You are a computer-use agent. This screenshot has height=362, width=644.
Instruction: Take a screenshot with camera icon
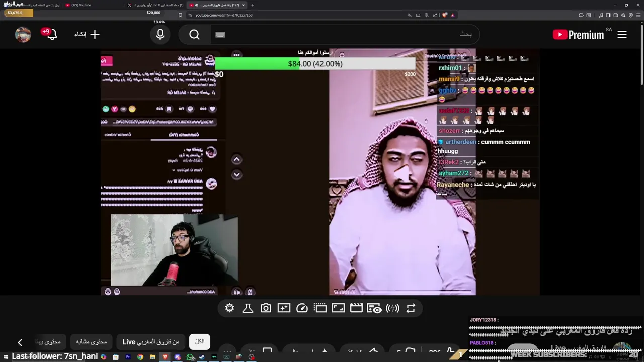click(x=266, y=308)
